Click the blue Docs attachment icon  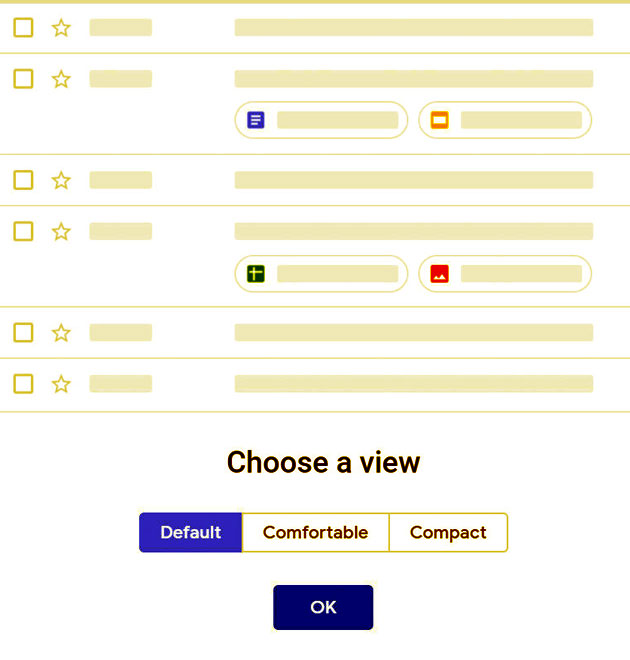tap(256, 120)
